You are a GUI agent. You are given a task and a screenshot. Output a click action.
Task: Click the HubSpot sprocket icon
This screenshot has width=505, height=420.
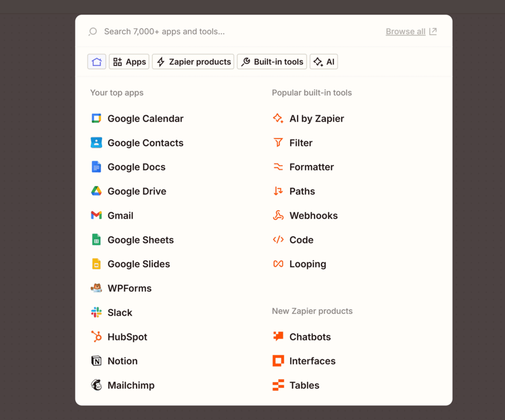(x=96, y=337)
